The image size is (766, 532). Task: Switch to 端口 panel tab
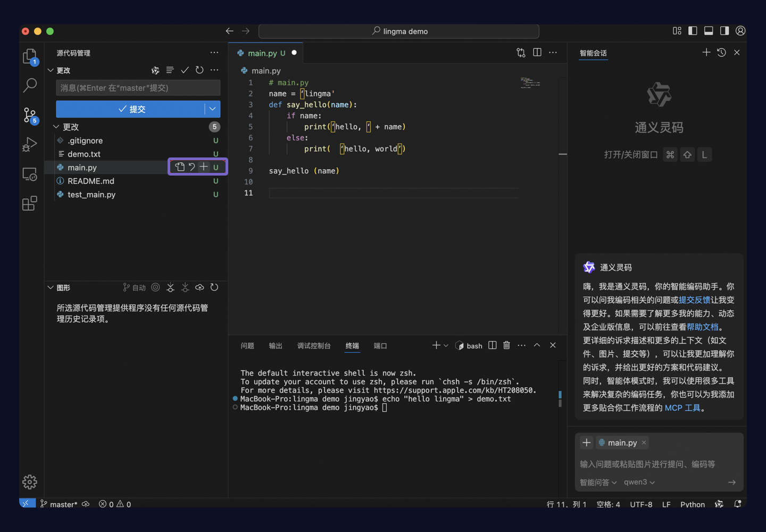coord(380,346)
